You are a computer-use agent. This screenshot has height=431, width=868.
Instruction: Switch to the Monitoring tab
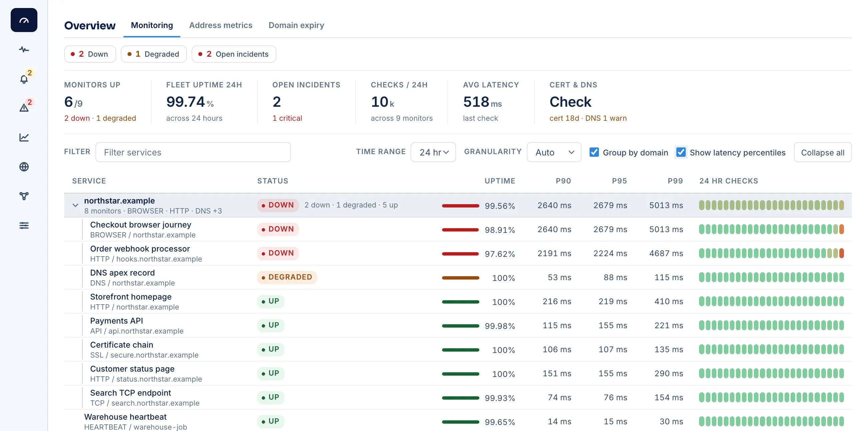click(152, 25)
